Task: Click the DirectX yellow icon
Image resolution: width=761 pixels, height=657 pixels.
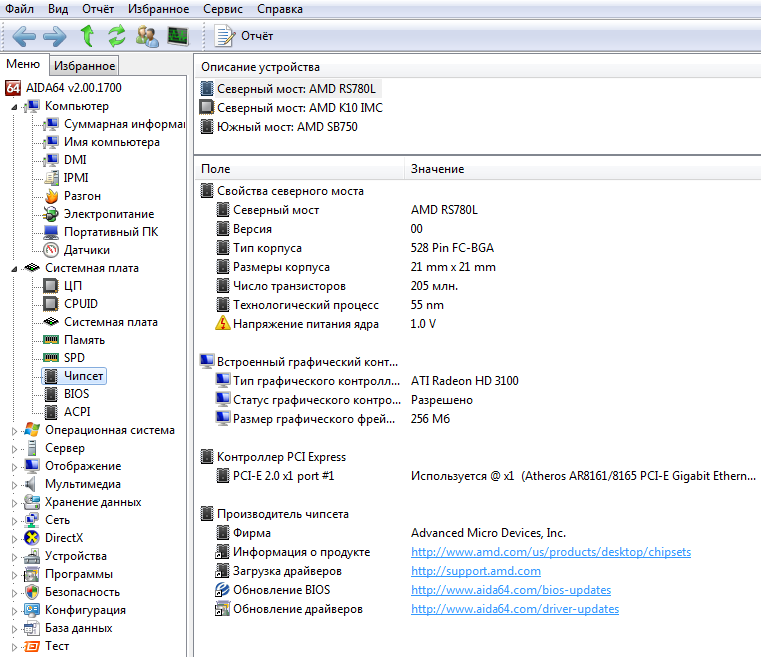Action: (x=32, y=538)
